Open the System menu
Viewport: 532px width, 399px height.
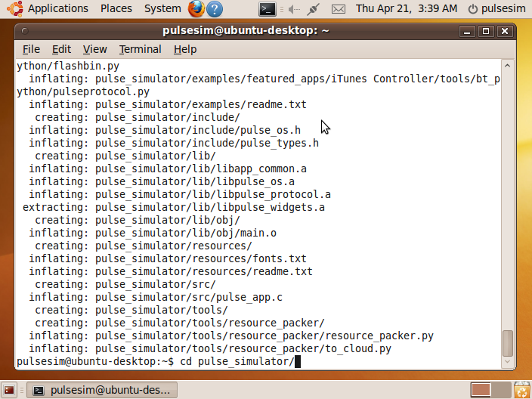tap(162, 9)
